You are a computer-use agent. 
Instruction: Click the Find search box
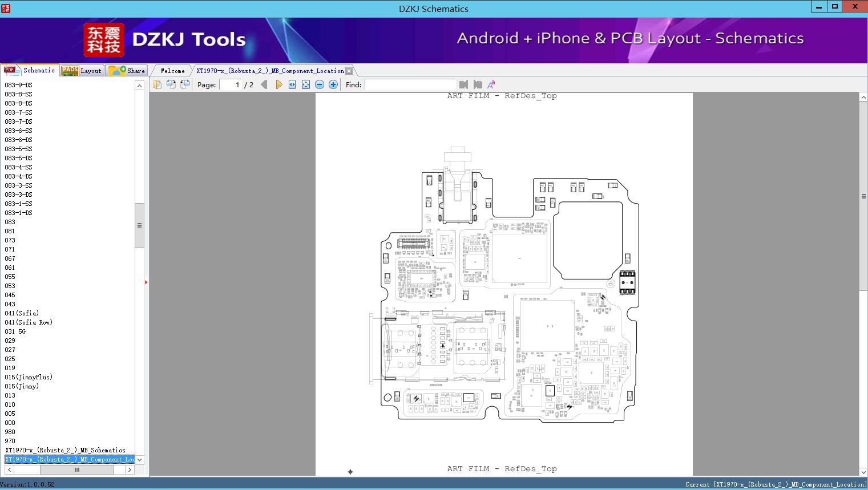tap(410, 84)
